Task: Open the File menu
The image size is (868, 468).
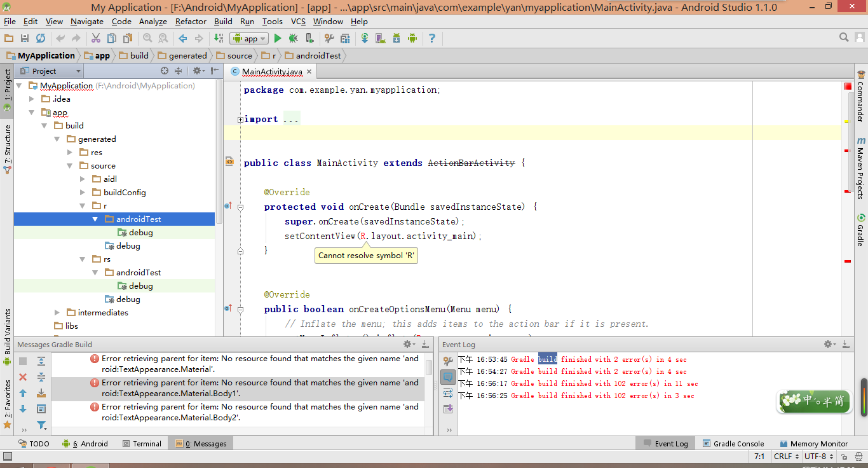Action: coord(10,21)
